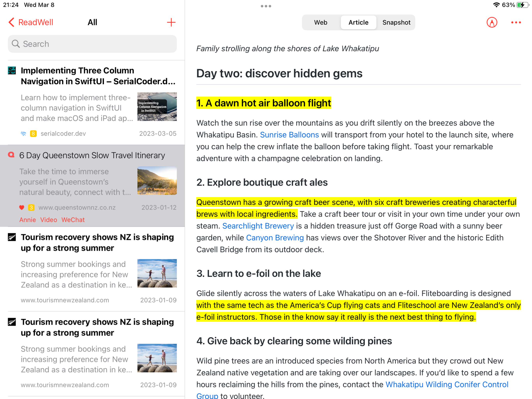532x399 pixels.
Task: Click www.queenstownnz.co.nz source label
Action: point(77,207)
